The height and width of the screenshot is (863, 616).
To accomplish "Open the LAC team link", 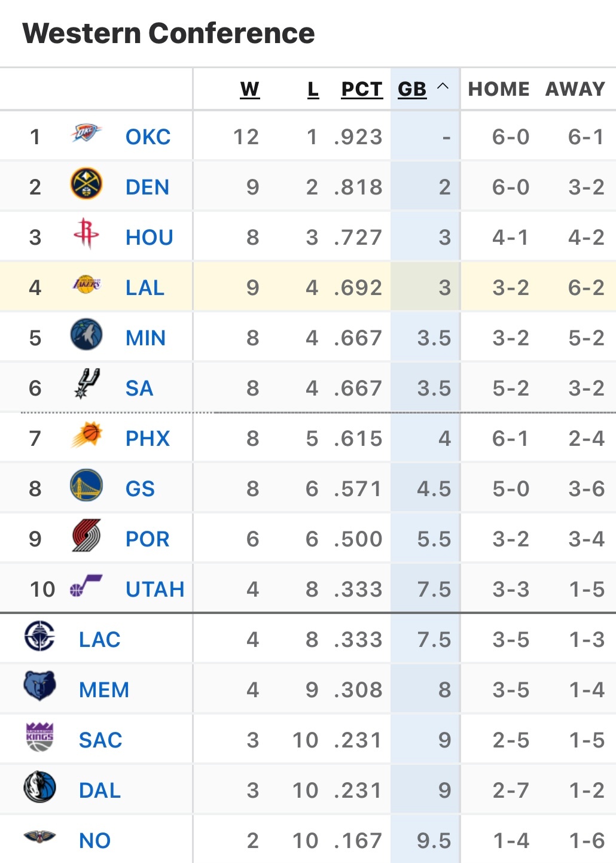I will [100, 640].
